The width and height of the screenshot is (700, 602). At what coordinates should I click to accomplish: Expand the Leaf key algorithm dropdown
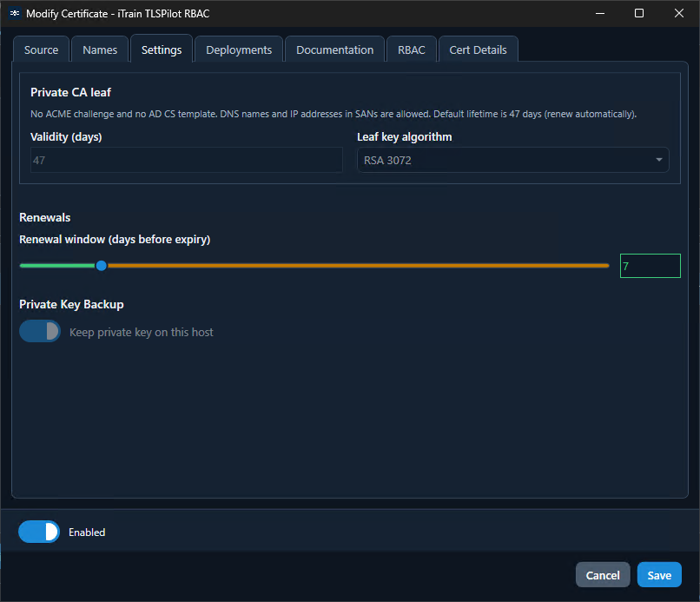513,160
